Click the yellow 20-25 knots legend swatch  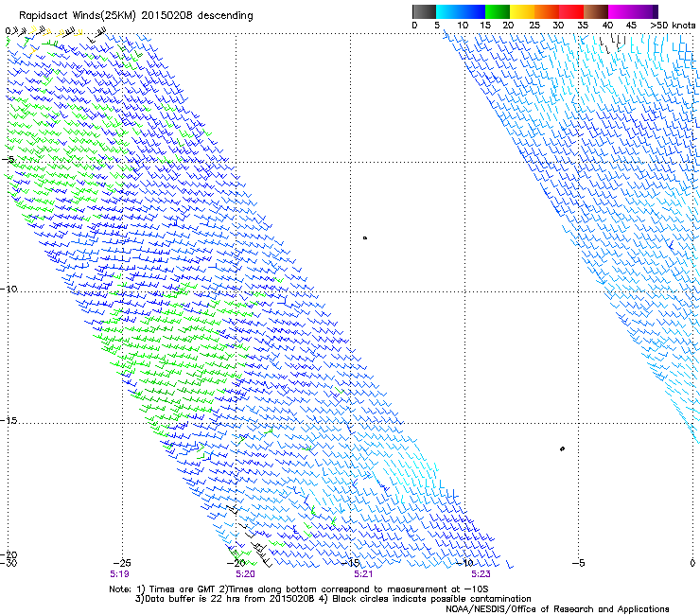[522, 11]
